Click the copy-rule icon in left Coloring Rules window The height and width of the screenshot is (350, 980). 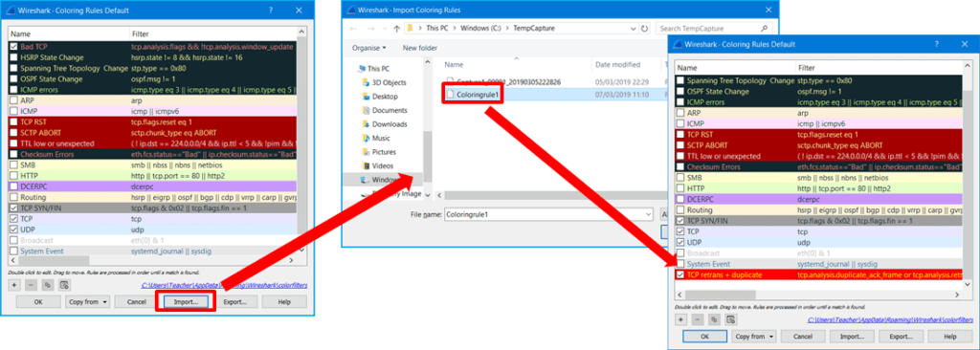pyautogui.click(x=48, y=285)
